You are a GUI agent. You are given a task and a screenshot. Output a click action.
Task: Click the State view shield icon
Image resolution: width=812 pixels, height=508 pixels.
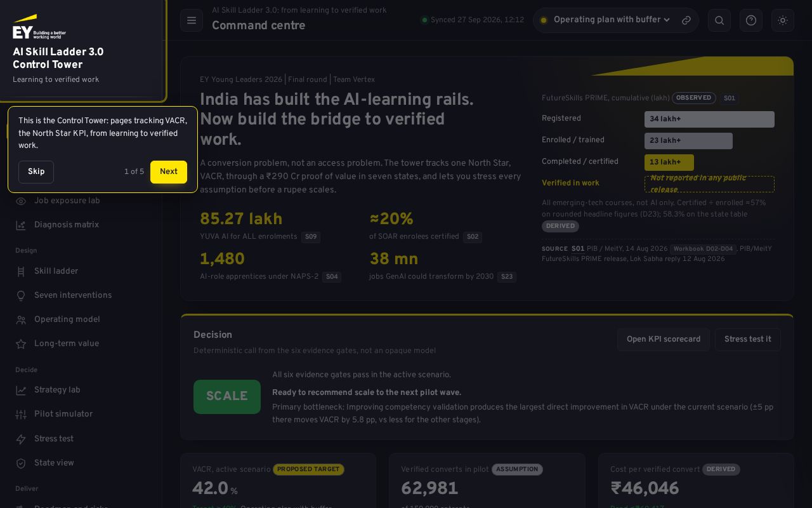[21, 464]
